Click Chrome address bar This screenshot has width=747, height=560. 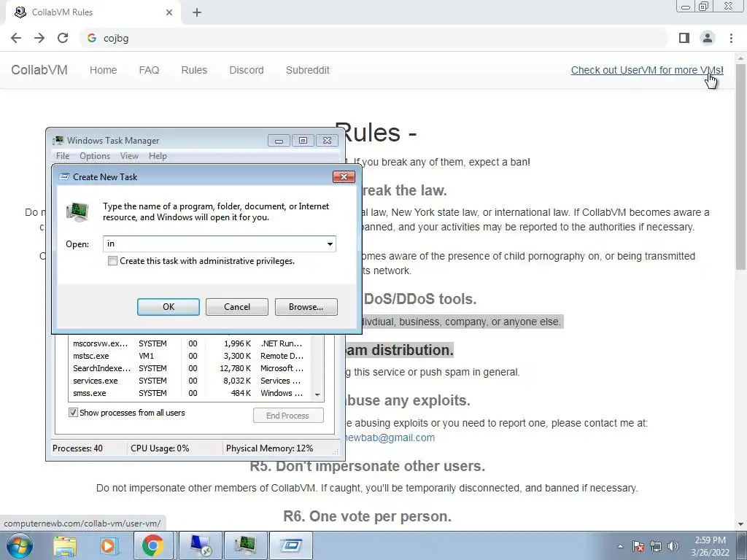click(x=374, y=38)
